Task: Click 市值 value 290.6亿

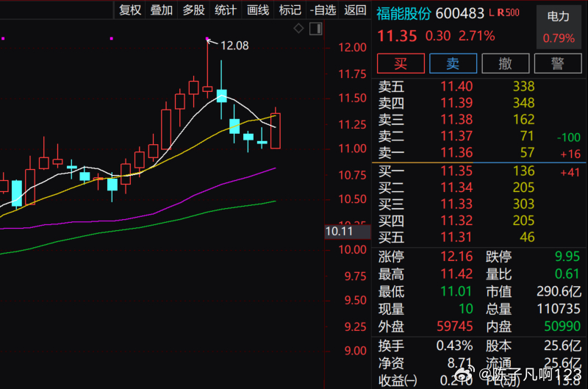Action: (x=559, y=291)
